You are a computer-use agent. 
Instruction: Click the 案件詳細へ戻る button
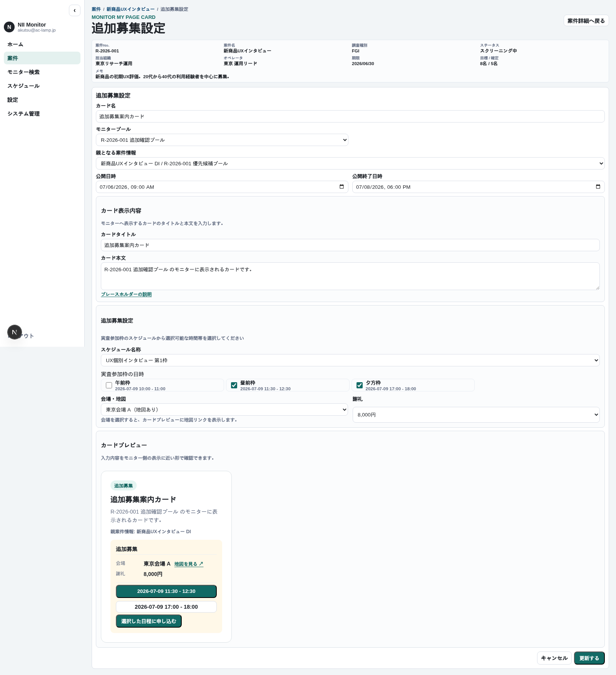pos(586,21)
